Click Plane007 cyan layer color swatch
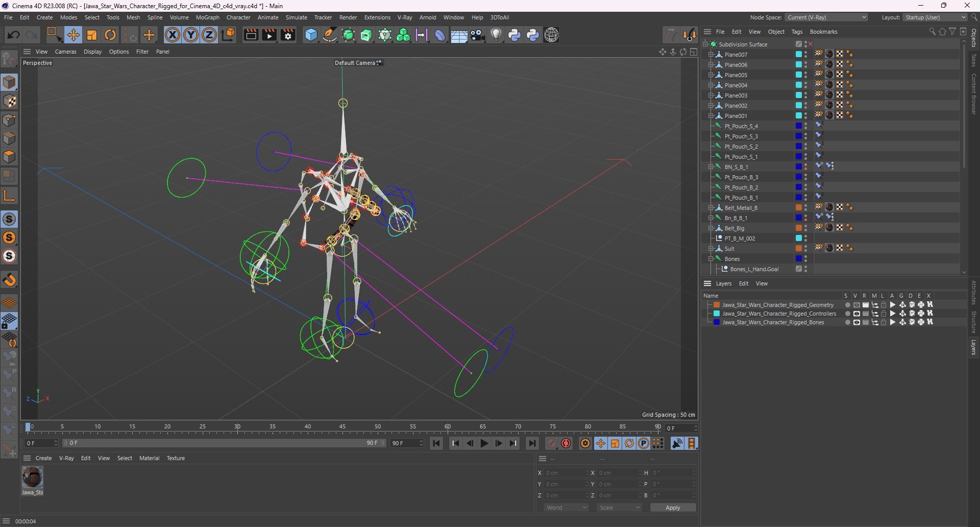Screen dimensions: 980x527 point(799,55)
